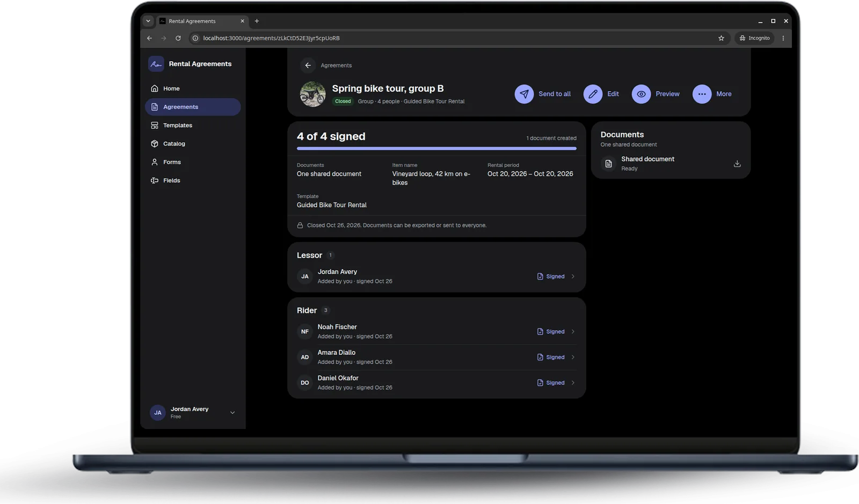This screenshot has height=504, width=859.
Task: Open the More three-dots menu
Action: tap(702, 94)
